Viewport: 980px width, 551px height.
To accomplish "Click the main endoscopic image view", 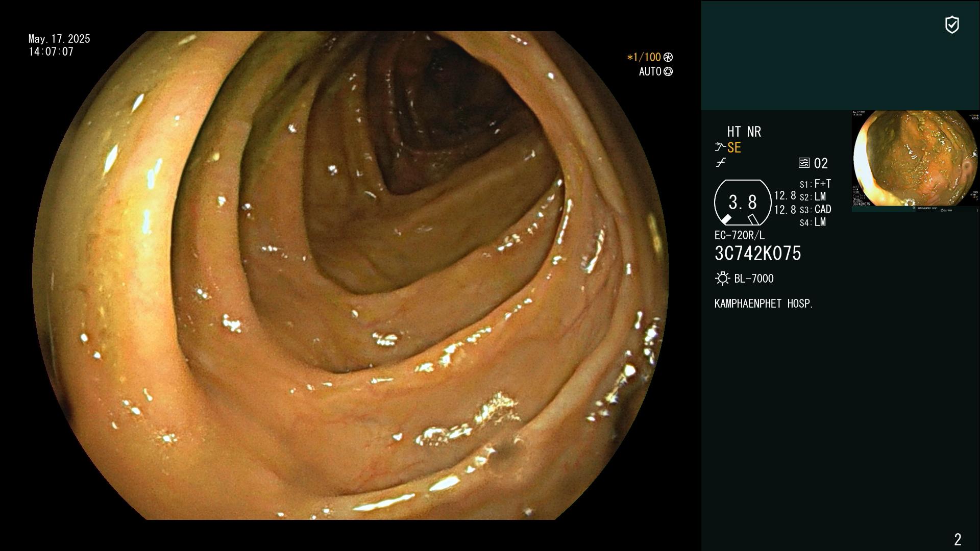I will (x=350, y=275).
